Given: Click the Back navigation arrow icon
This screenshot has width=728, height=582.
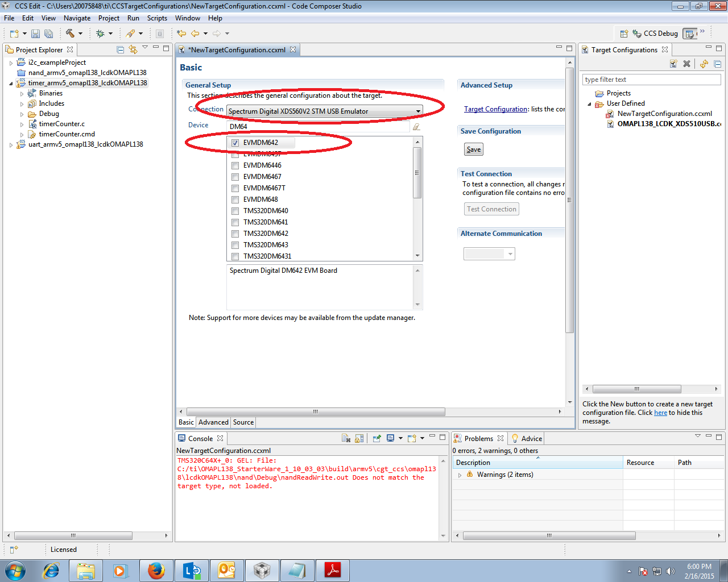Looking at the screenshot, I should tap(195, 34).
